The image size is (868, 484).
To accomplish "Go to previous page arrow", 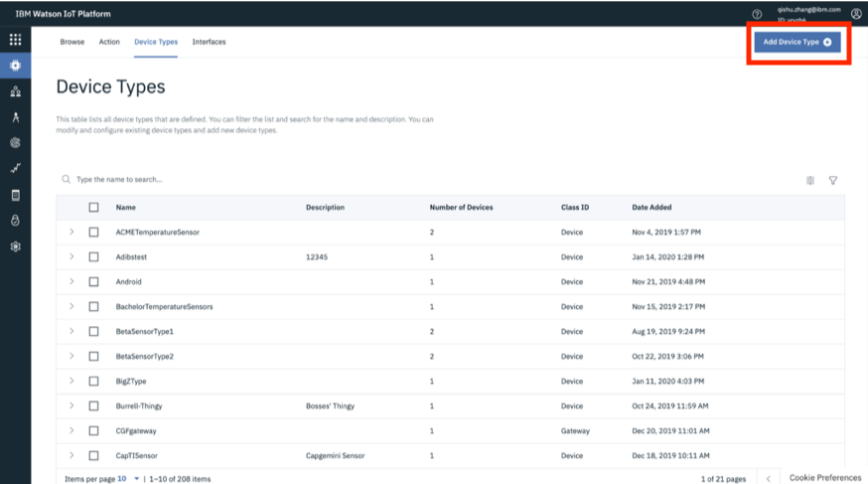I will pos(769,478).
